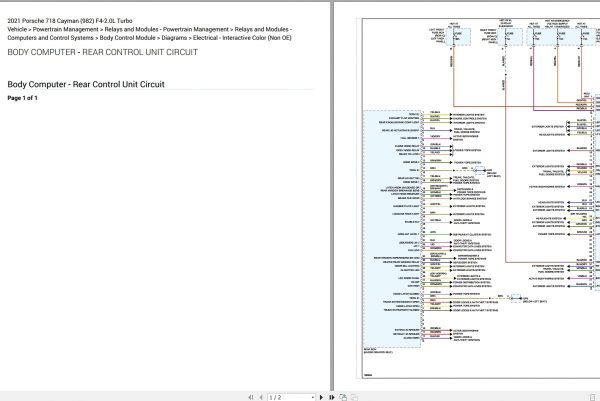Open the page number dropdown arrow
This screenshot has width=600, height=401.
coord(313,398)
